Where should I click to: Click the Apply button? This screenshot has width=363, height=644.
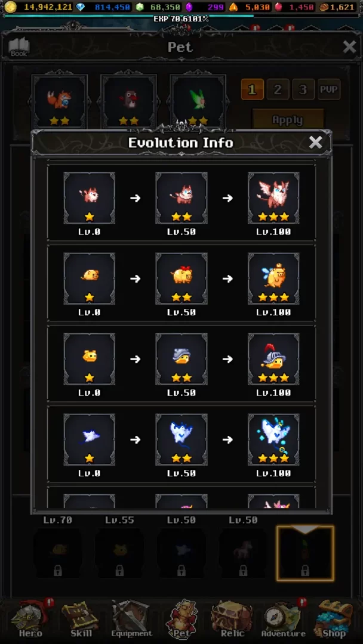[x=288, y=120]
